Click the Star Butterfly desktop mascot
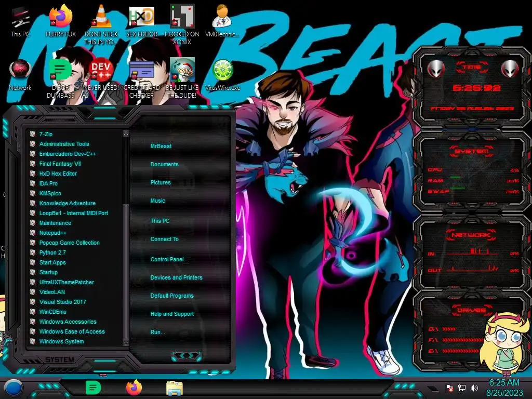Viewport: 532px width, 399px height. tap(506, 343)
